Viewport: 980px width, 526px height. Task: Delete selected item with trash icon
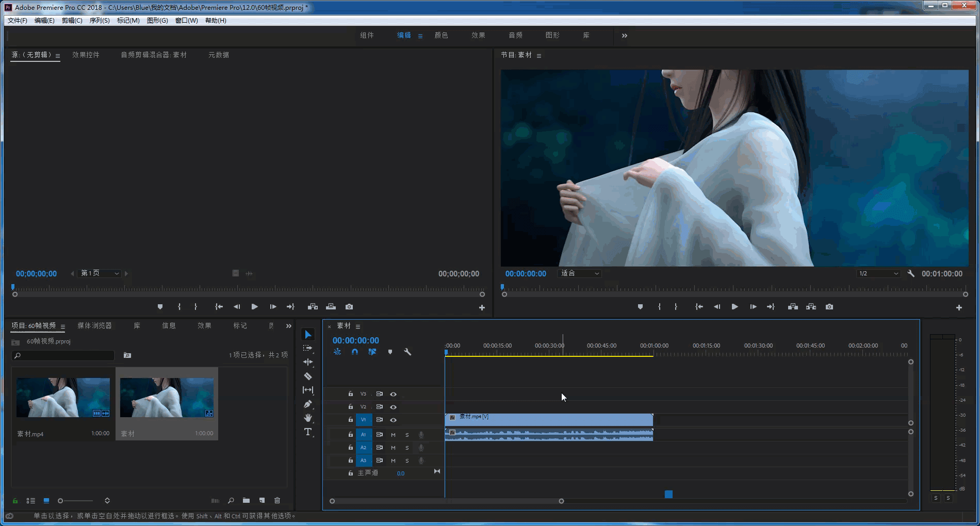pyautogui.click(x=277, y=500)
